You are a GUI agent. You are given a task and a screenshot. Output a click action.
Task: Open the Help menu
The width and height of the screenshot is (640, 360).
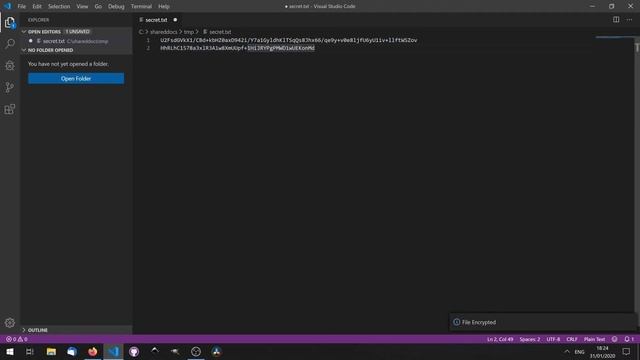(x=164, y=6)
